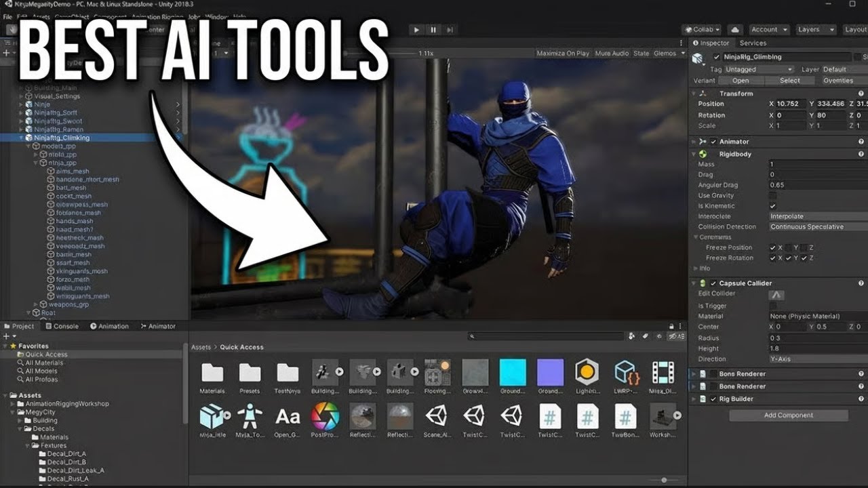868x488 pixels.
Task: Select the purple Ground material asset
Action: (x=550, y=378)
